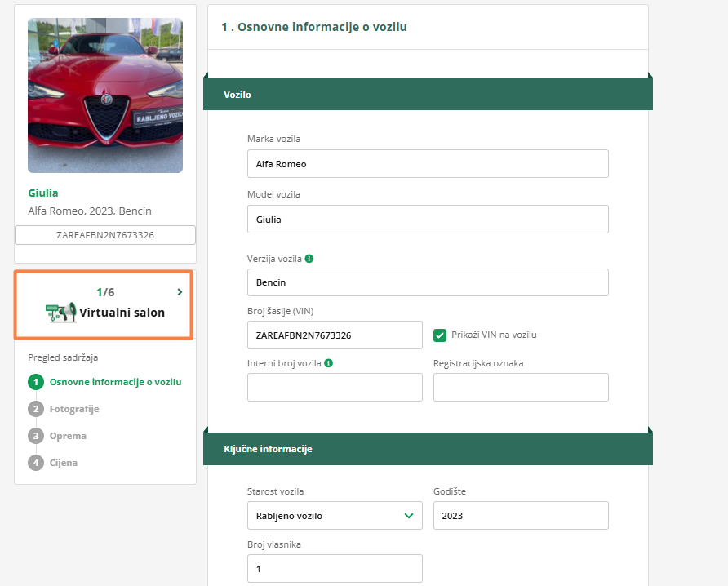Click info icon next to Verzija vozila
This screenshot has height=586, width=728.
point(309,259)
